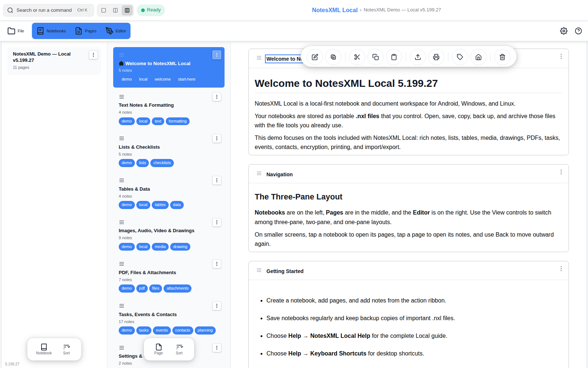Click the 'start-here' tag
Image resolution: width=588 pixels, height=368 pixels.
[x=187, y=79]
